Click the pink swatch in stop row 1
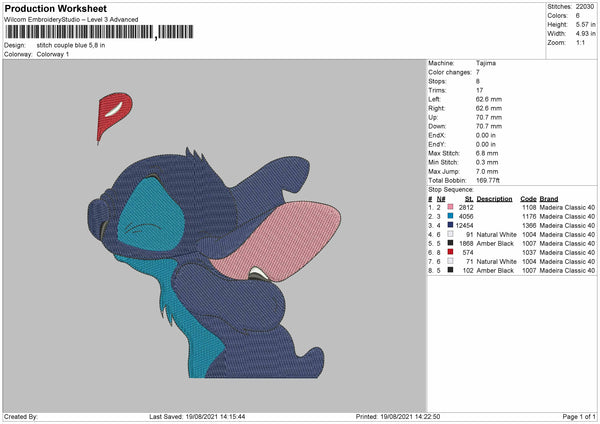The image size is (600, 424). click(450, 207)
